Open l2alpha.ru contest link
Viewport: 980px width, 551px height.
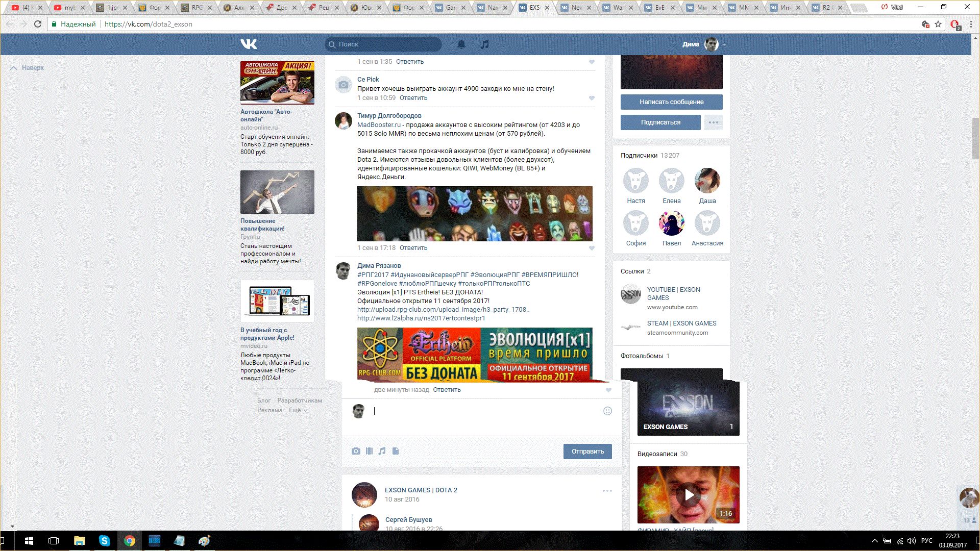(x=421, y=318)
